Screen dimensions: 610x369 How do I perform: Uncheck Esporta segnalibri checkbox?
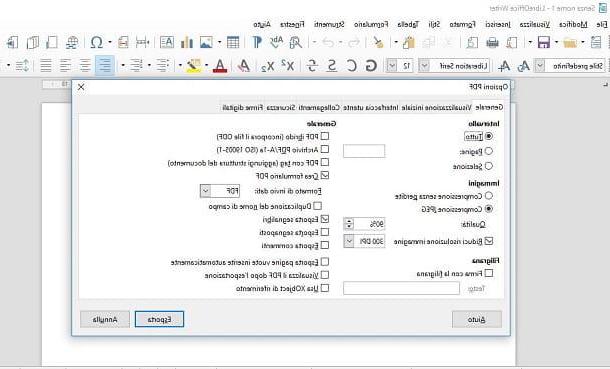325,219
